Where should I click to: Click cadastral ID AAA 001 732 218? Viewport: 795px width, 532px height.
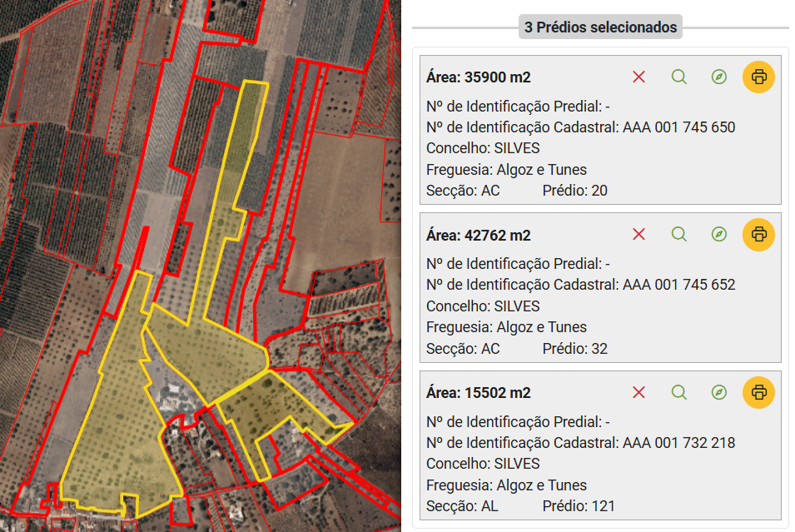click(678, 443)
